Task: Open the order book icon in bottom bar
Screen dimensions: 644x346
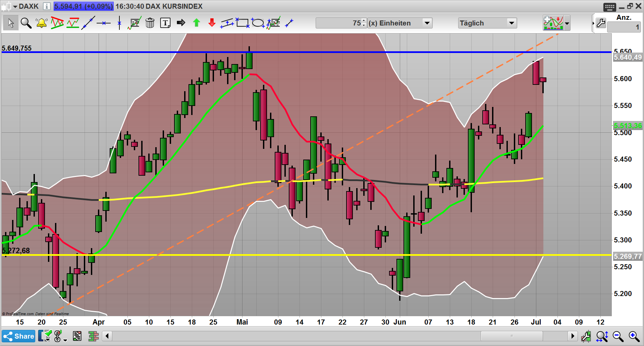Action: click(x=93, y=336)
